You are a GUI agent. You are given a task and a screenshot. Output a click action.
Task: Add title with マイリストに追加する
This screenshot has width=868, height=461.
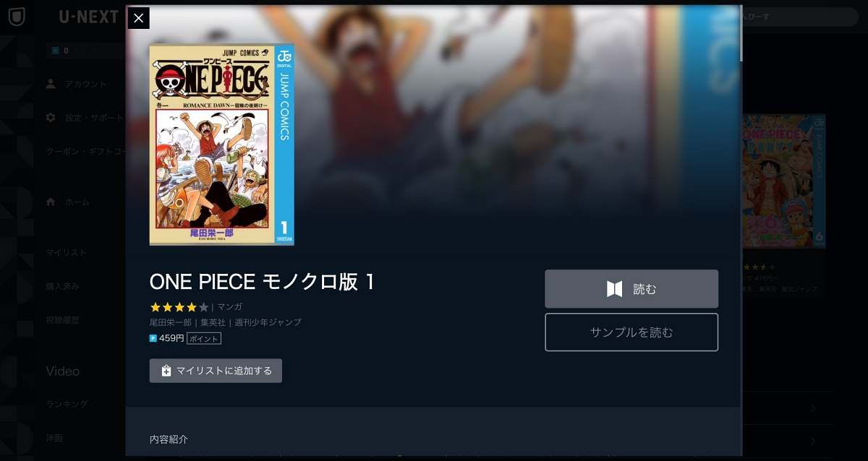coord(216,371)
